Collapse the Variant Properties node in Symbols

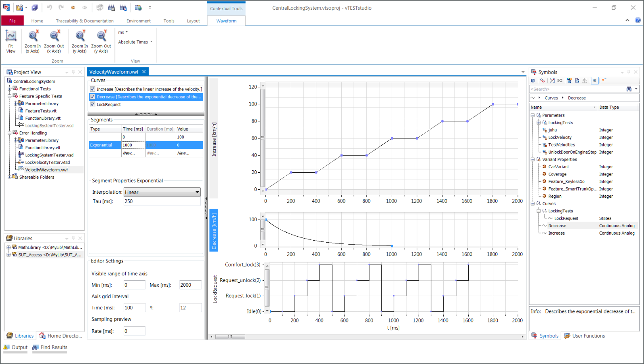click(532, 159)
